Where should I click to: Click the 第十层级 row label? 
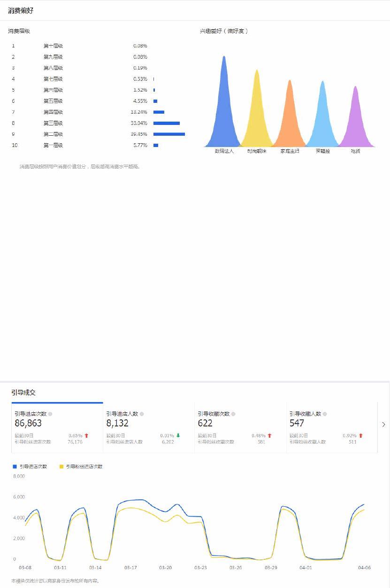coord(53,46)
